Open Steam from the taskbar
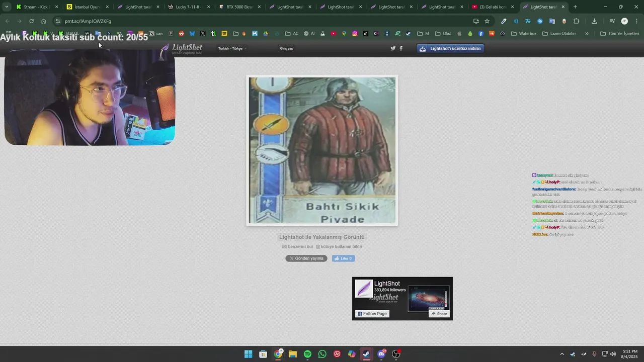Viewport: 644px width, 362px height. [x=367, y=354]
